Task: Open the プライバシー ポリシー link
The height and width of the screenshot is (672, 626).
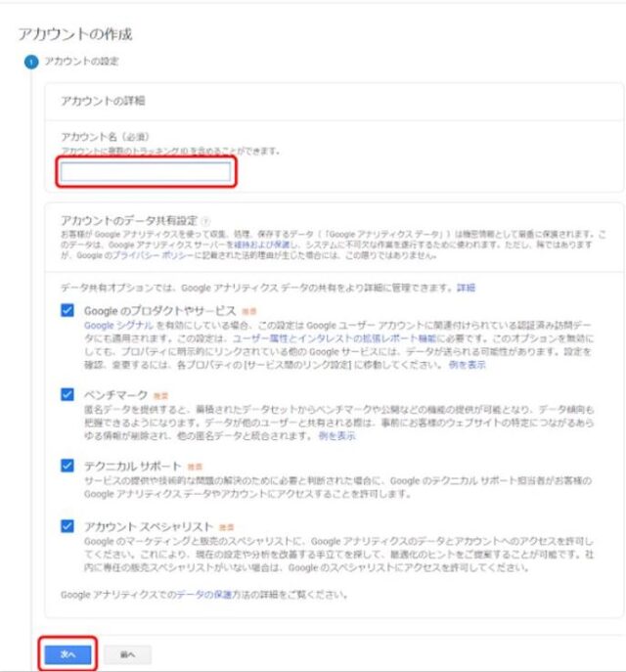Action: 153,255
